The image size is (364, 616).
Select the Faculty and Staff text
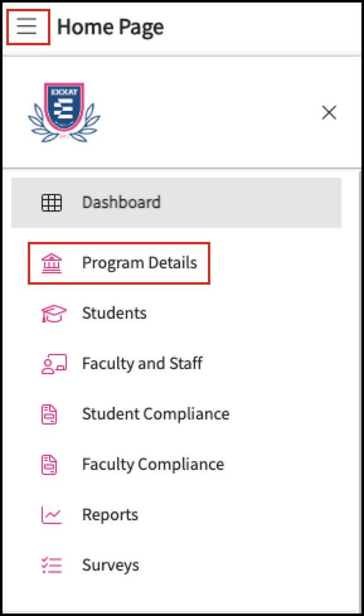click(x=142, y=363)
